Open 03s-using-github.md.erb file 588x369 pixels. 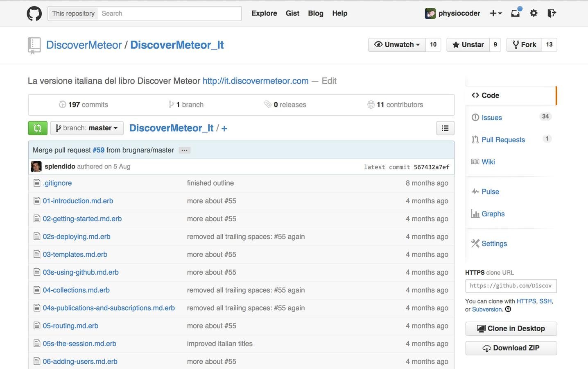(81, 272)
